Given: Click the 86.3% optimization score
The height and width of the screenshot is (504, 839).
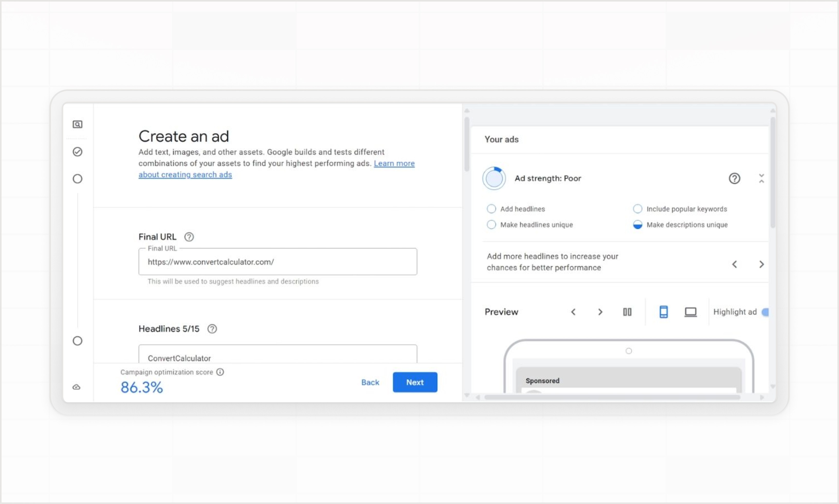Looking at the screenshot, I should pyautogui.click(x=142, y=388).
